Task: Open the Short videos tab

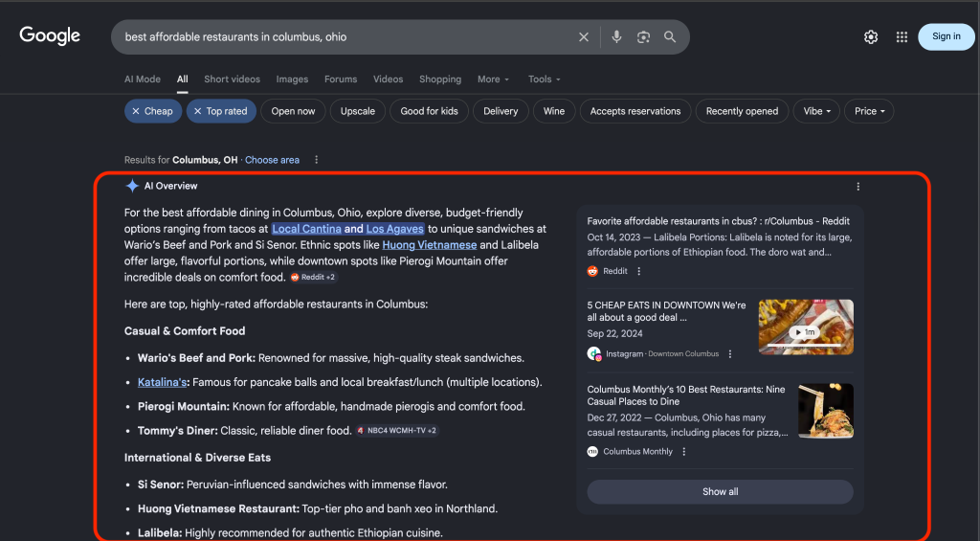Action: 232,79
